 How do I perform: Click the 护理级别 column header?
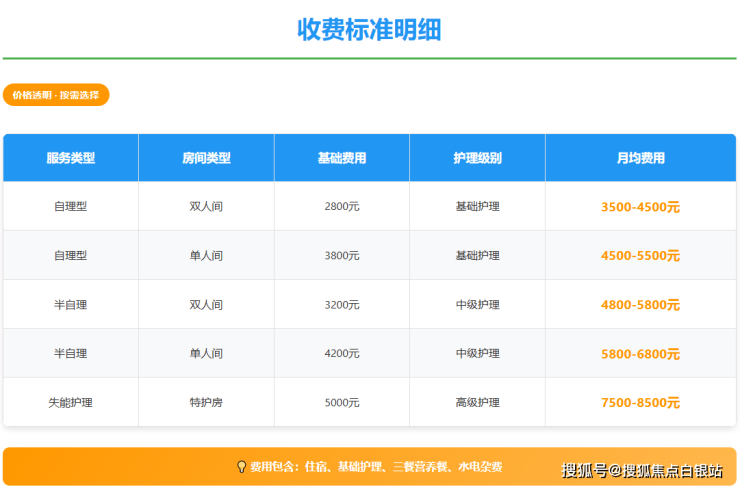477,158
